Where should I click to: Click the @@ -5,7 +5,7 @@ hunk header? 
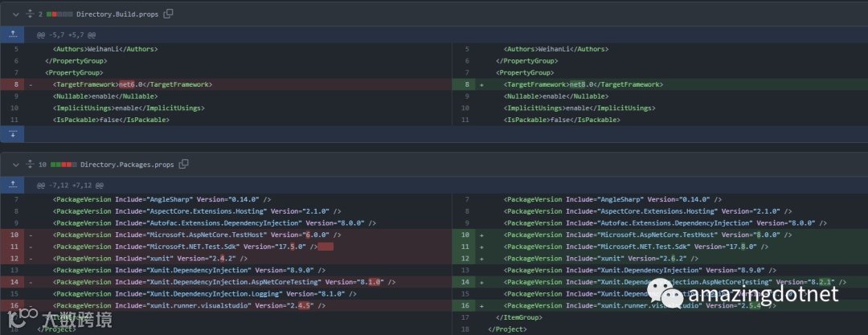[66, 35]
